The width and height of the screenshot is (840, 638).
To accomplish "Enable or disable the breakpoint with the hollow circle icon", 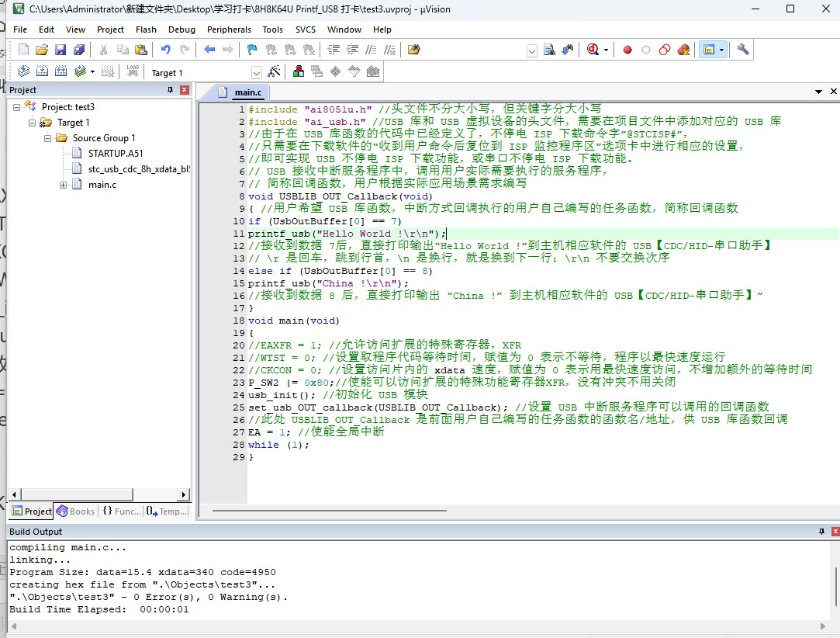I will tap(646, 50).
